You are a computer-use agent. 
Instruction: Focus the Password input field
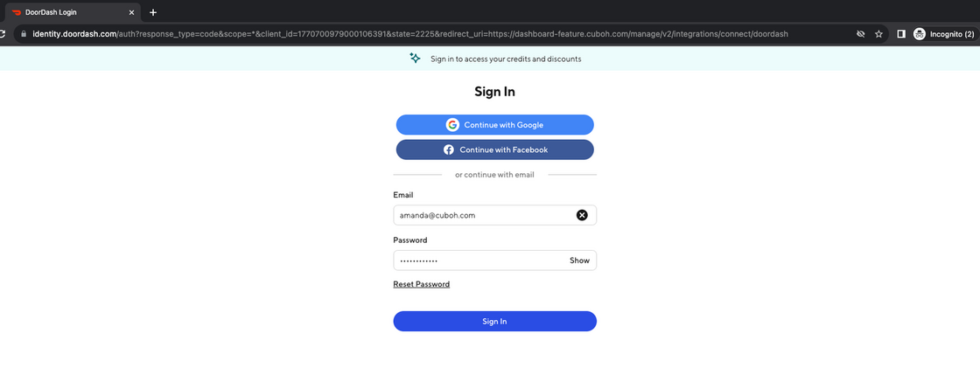pos(477,260)
